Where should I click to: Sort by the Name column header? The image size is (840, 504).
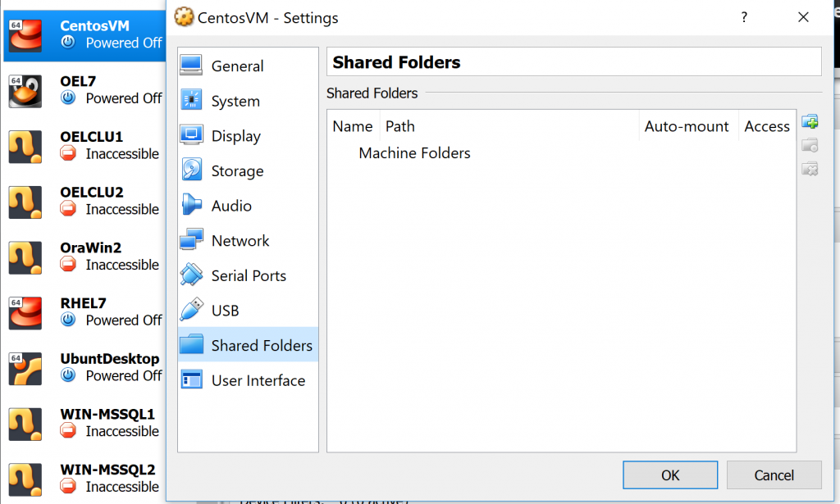(x=353, y=126)
